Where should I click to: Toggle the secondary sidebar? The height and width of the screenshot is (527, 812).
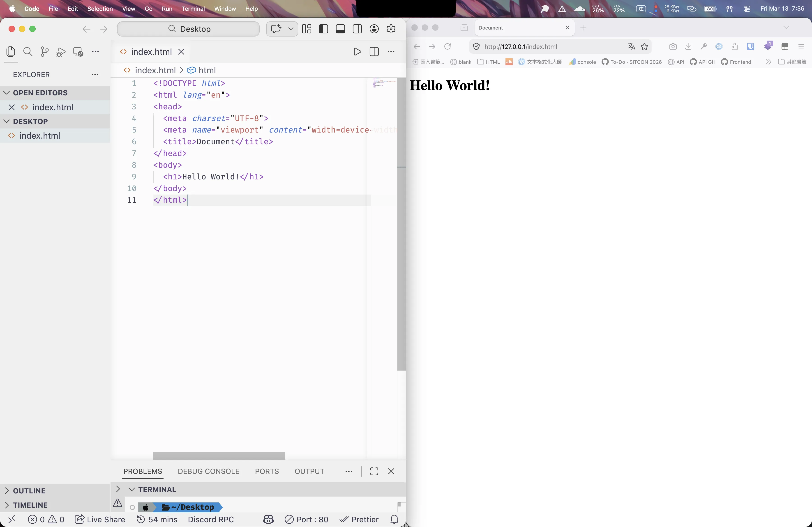click(357, 29)
